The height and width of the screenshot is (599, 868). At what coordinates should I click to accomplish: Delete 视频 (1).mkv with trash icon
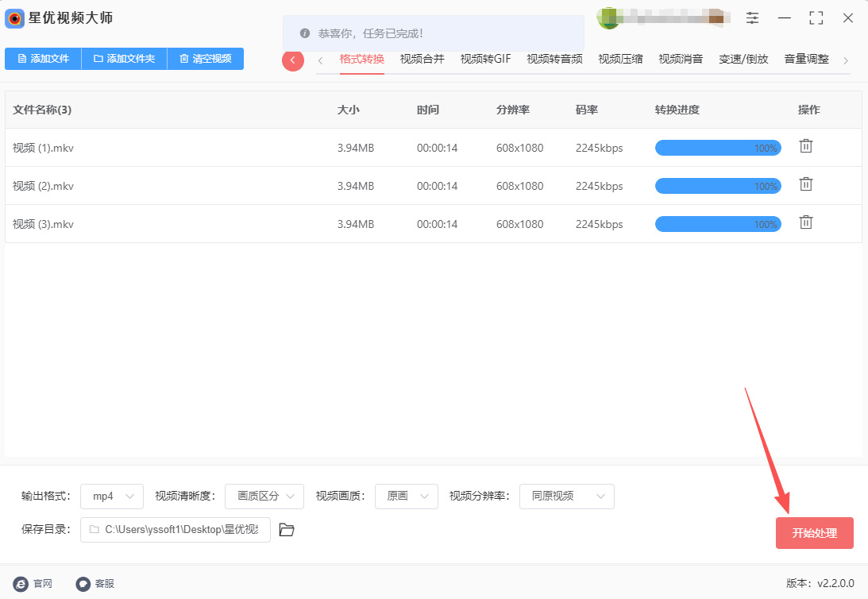pyautogui.click(x=805, y=146)
